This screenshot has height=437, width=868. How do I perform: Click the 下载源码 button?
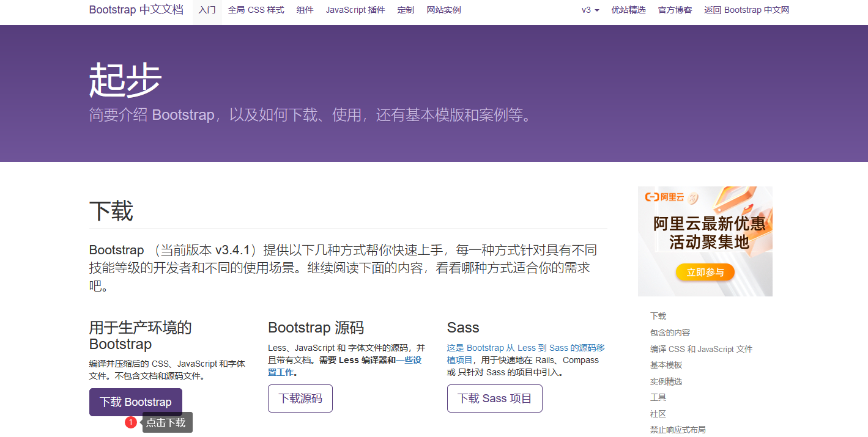coord(300,398)
